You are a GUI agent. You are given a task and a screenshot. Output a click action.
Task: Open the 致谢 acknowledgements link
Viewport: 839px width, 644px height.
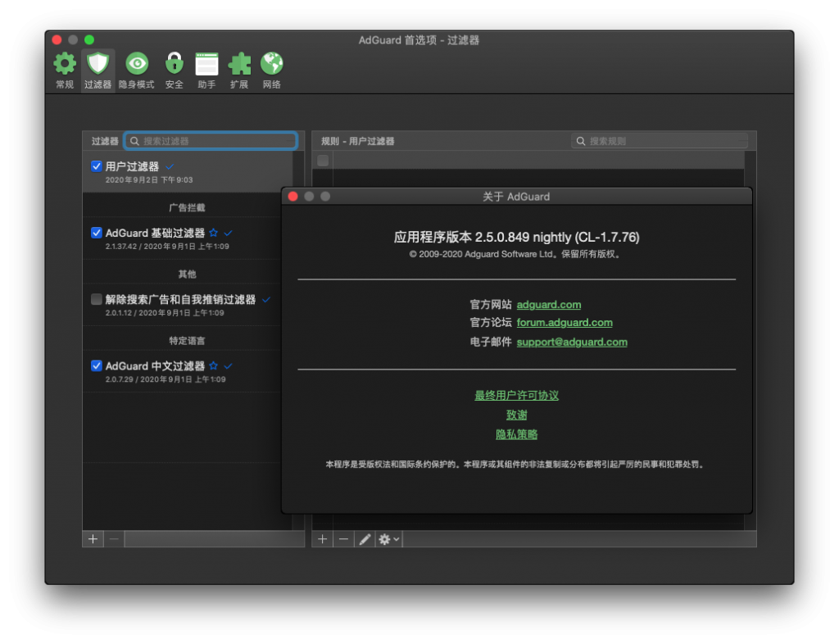516,415
